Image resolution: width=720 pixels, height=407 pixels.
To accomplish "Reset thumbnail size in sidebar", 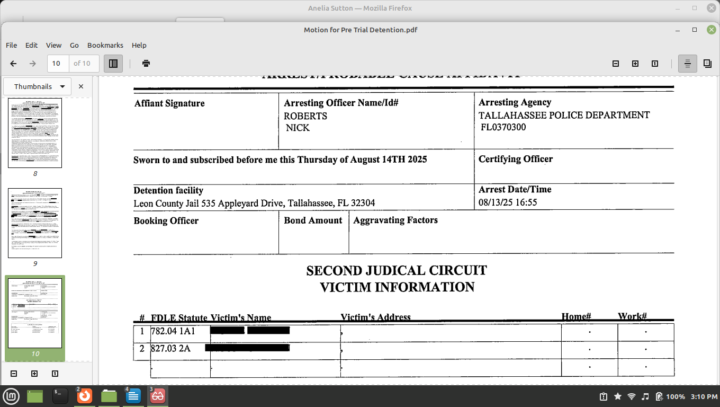I will pyautogui.click(x=55, y=373).
